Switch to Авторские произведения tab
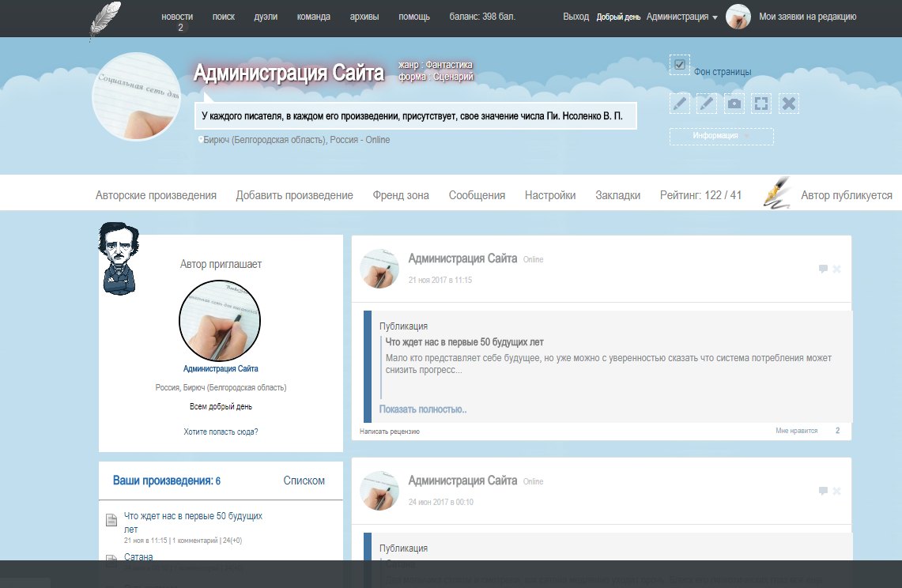 pos(156,195)
